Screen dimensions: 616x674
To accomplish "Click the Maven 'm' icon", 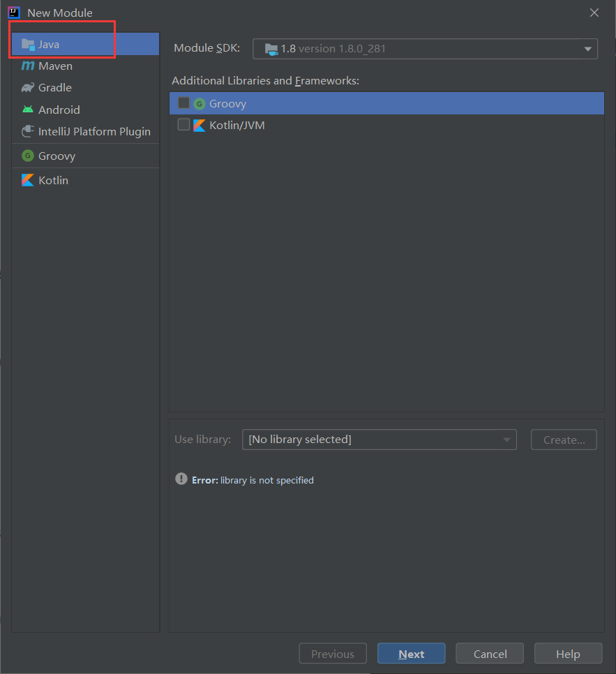I will click(28, 66).
